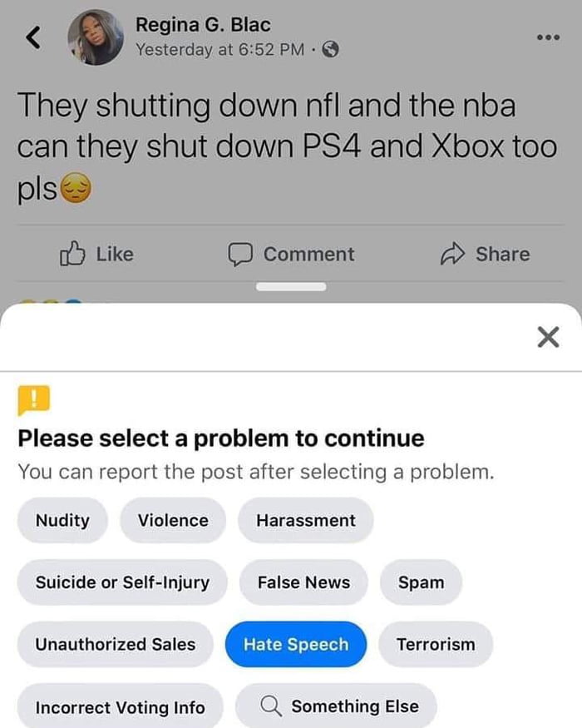The height and width of the screenshot is (728, 582).
Task: Tap the Comment speech bubble icon
Action: (240, 255)
